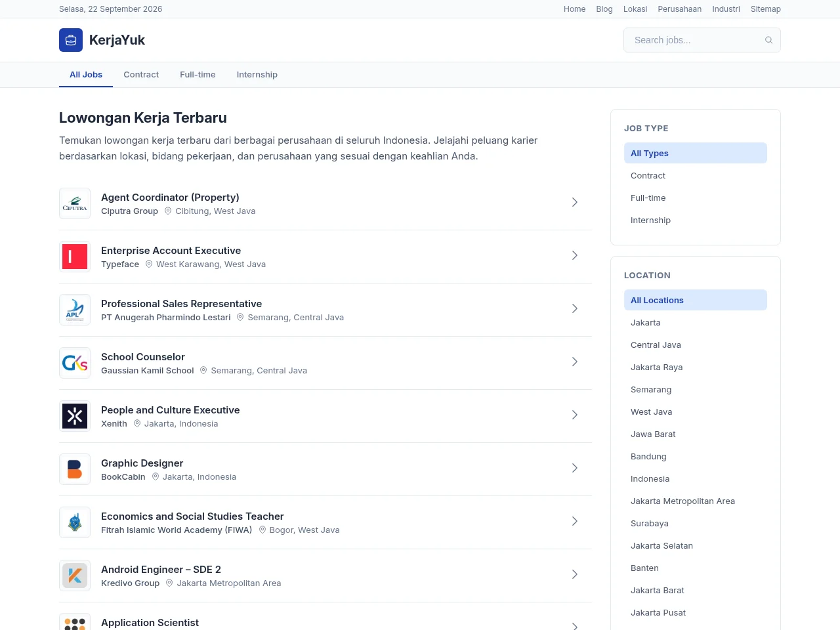The height and width of the screenshot is (630, 840).
Task: Open Enterprise Account Executive via chevron arrow
Action: point(575,255)
